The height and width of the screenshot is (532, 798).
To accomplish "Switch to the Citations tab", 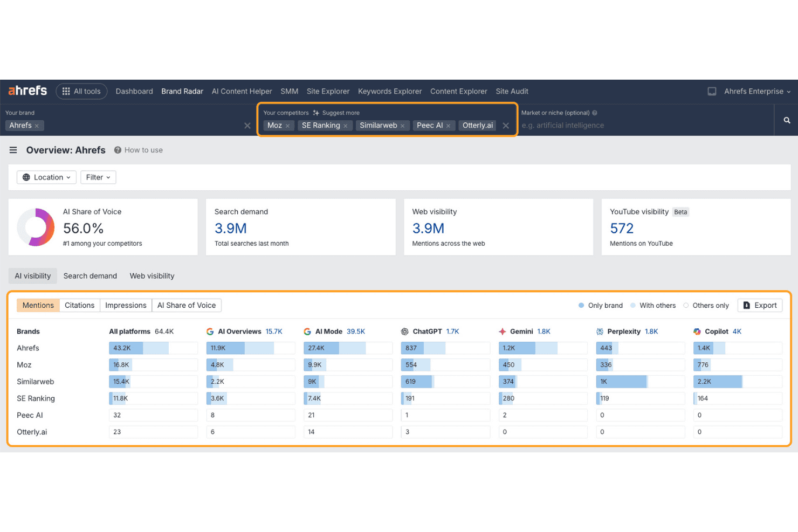I will [x=79, y=305].
